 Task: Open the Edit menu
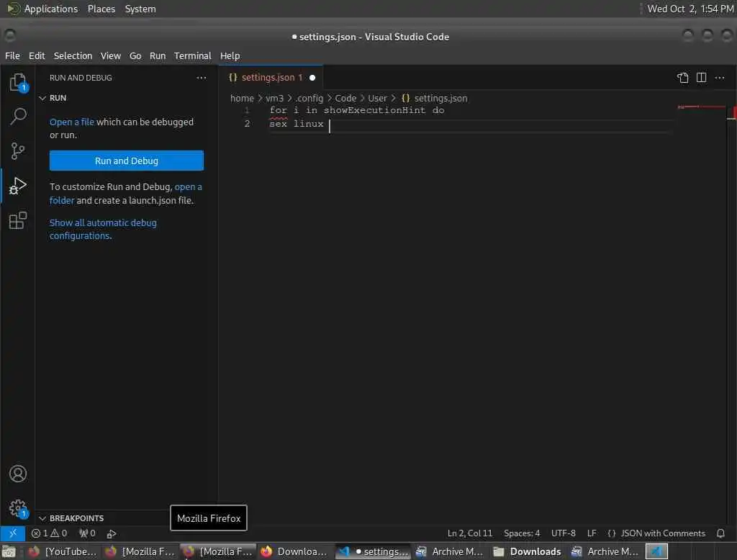37,55
